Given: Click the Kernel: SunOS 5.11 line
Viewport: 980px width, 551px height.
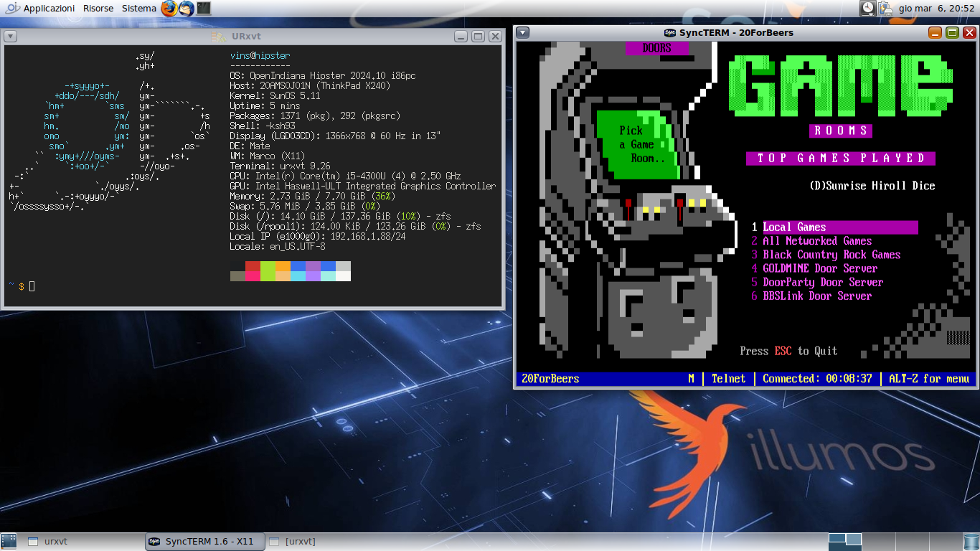Looking at the screenshot, I should pos(275,95).
